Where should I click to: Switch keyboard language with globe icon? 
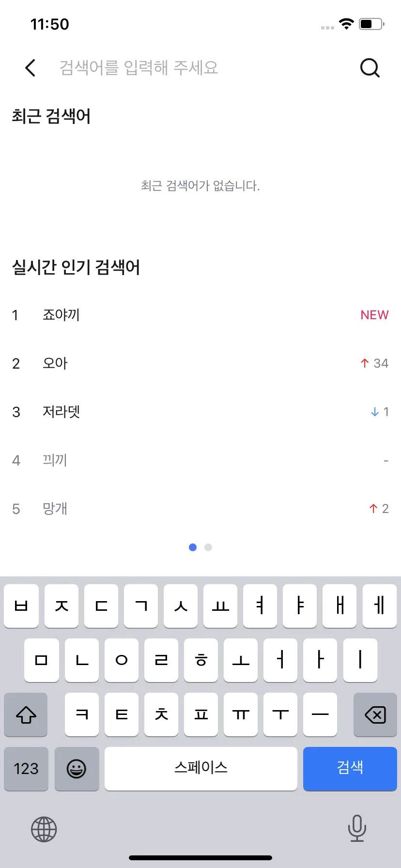click(44, 829)
